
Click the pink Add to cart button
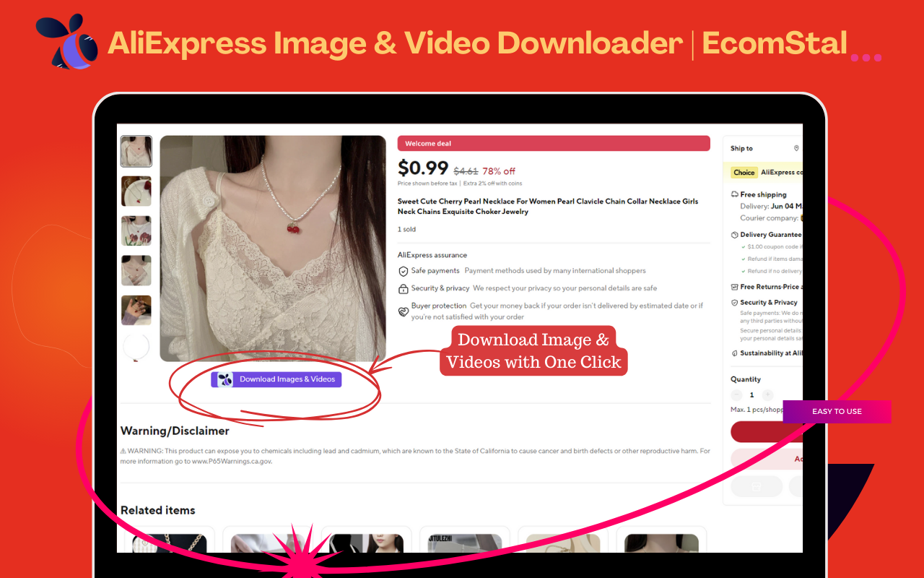coord(767,459)
